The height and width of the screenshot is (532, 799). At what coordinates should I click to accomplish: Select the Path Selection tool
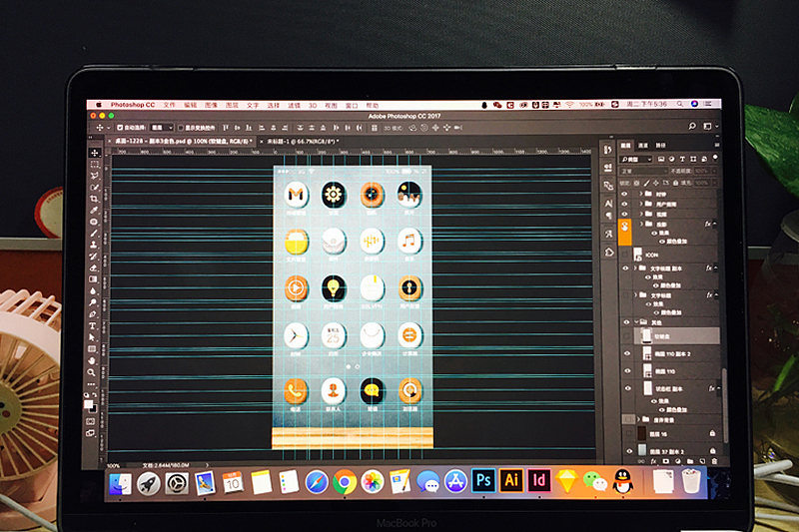[x=92, y=337]
